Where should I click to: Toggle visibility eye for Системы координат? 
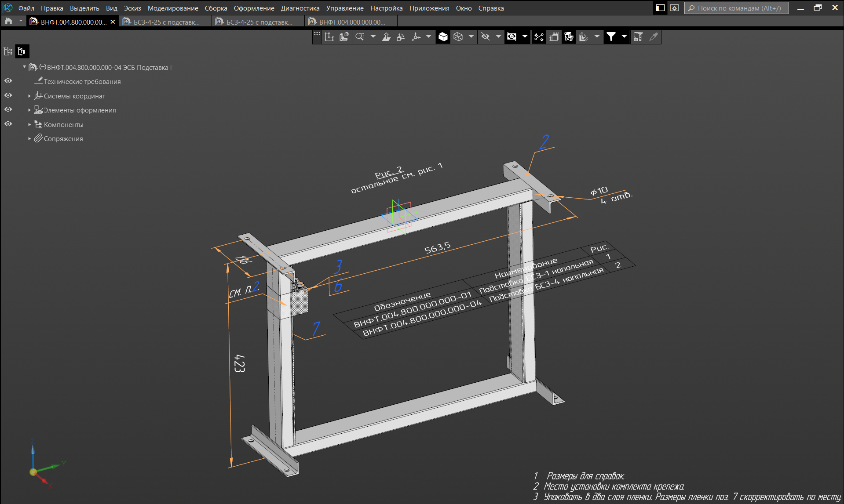[x=8, y=95]
